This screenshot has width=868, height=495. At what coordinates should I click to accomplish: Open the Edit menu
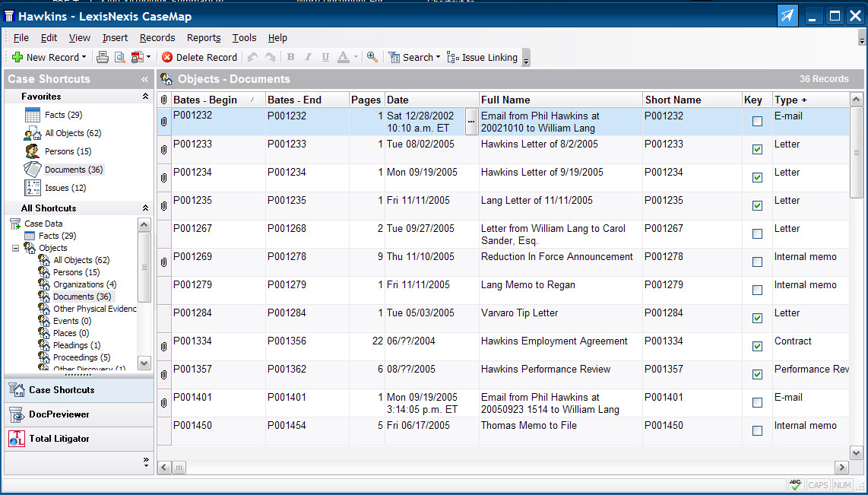(x=49, y=38)
